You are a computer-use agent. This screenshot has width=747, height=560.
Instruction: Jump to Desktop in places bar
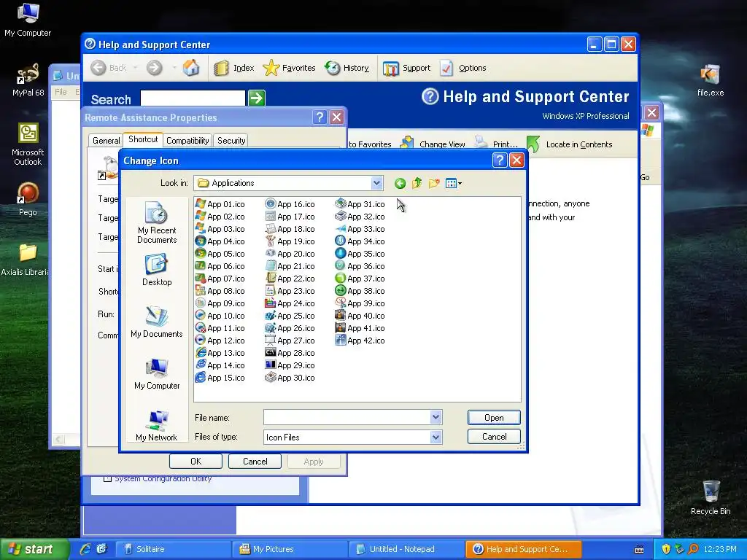[157, 270]
